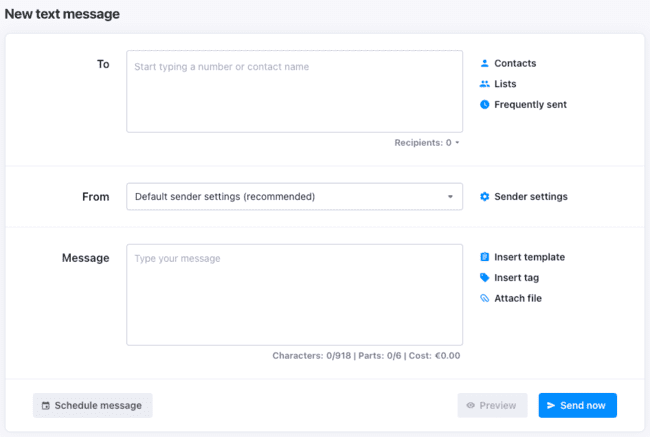Select the Attach file link
This screenshot has height=437, width=650.
click(x=518, y=298)
